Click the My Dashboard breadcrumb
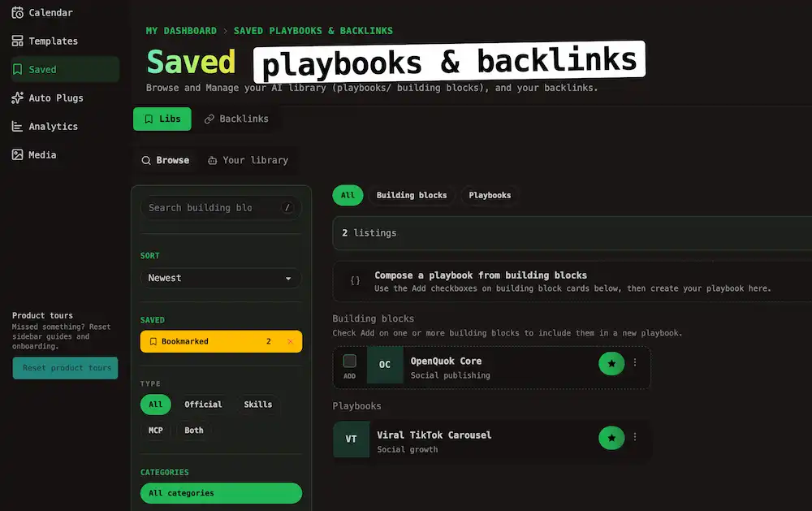Image resolution: width=812 pixels, height=511 pixels. point(181,31)
